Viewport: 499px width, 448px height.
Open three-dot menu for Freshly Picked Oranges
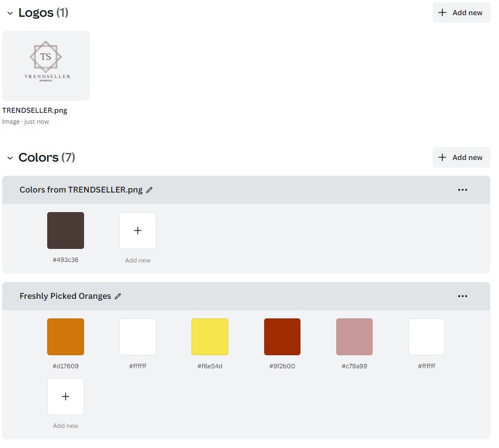[x=462, y=296]
